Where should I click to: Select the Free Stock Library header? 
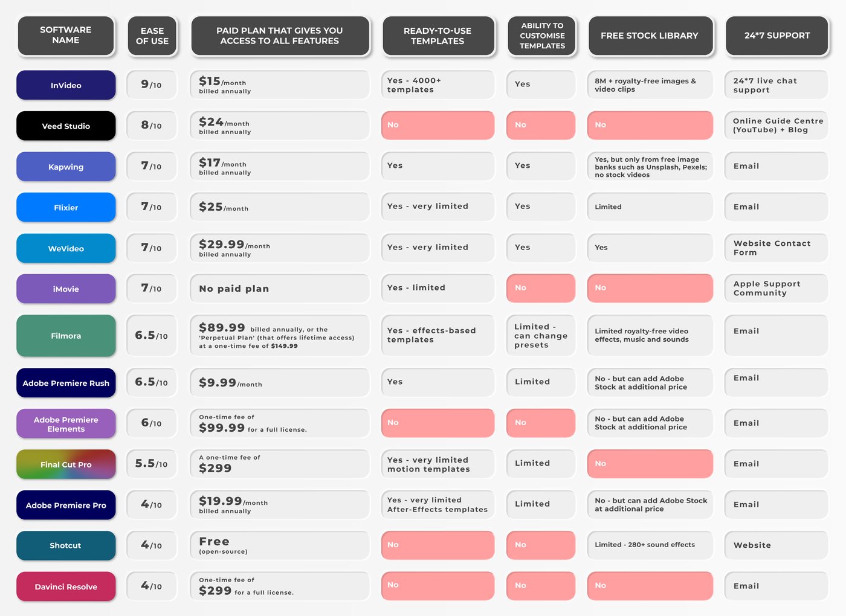tap(650, 36)
